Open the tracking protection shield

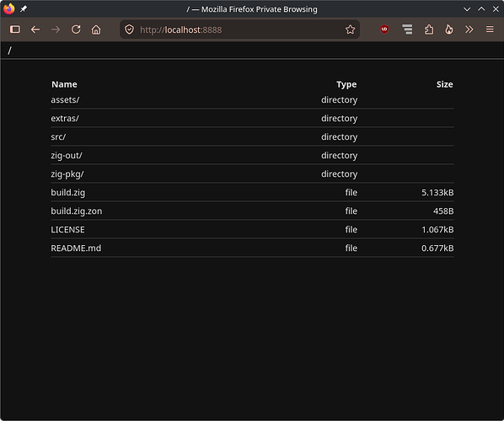129,29
